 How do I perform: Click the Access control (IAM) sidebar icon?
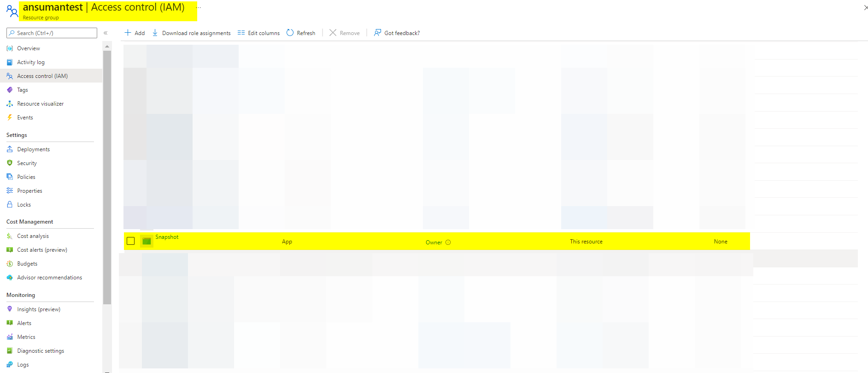click(10, 76)
